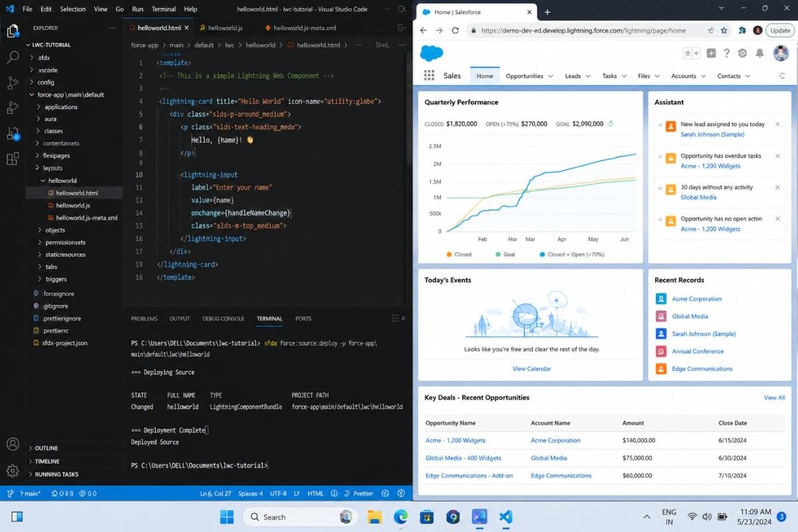Image resolution: width=798 pixels, height=532 pixels.
Task: Click the View Calendar link
Action: (x=531, y=368)
